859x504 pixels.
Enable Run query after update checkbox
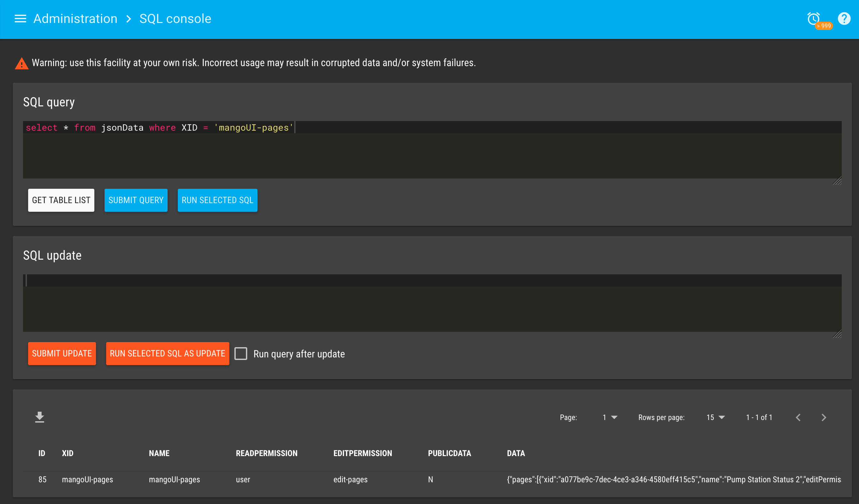(241, 353)
